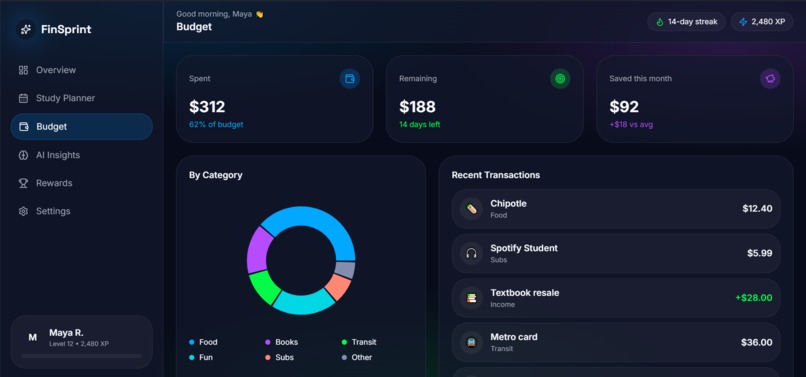Click the Other legend label
This screenshot has height=377, width=806.
(362, 357)
